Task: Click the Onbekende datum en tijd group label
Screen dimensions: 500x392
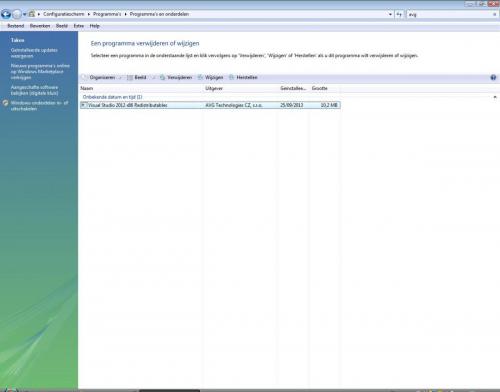Action: pyautogui.click(x=113, y=97)
